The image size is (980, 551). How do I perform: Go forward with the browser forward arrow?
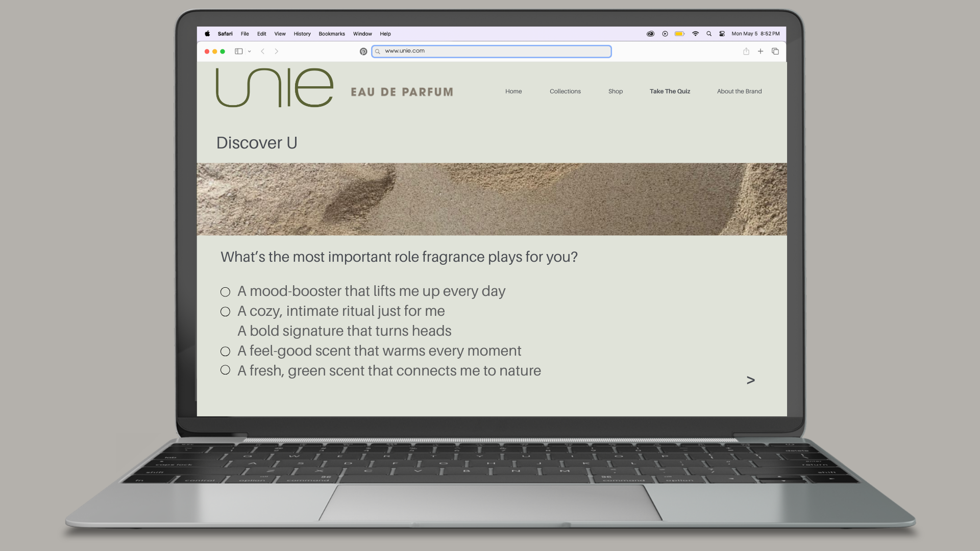coord(277,51)
